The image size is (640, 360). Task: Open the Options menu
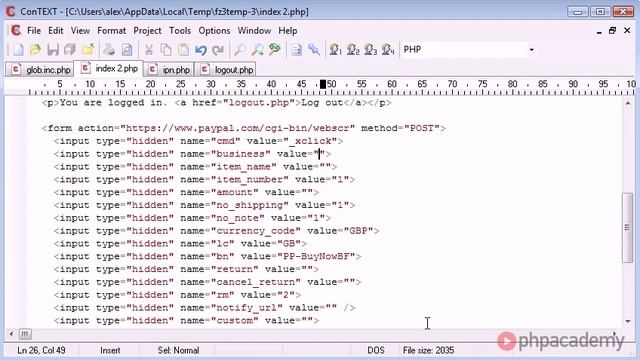(x=214, y=31)
